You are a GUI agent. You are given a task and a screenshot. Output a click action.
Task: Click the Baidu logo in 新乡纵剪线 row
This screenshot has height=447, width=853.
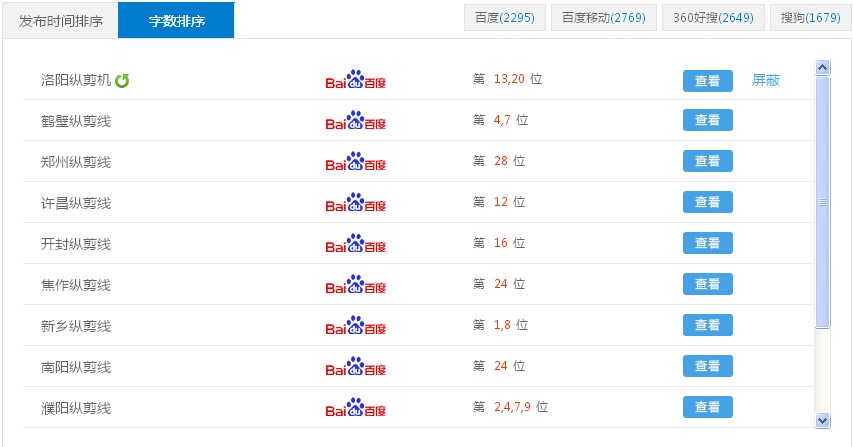click(x=356, y=325)
